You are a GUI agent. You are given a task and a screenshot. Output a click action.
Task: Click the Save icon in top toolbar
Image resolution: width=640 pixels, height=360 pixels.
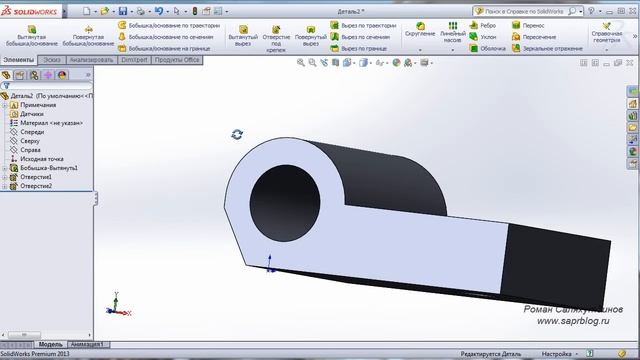tap(123, 11)
